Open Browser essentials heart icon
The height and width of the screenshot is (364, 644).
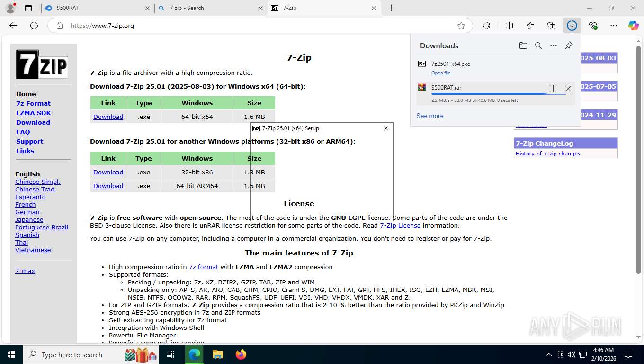(593, 26)
